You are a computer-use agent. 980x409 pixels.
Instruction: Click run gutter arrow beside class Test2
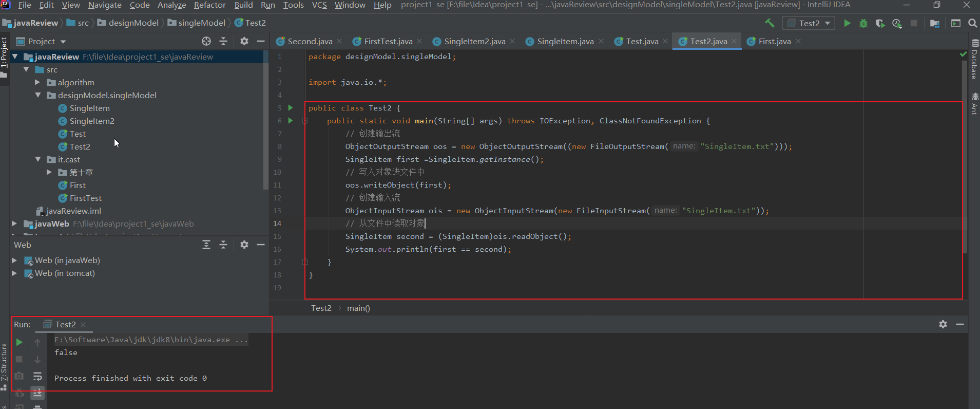point(291,108)
